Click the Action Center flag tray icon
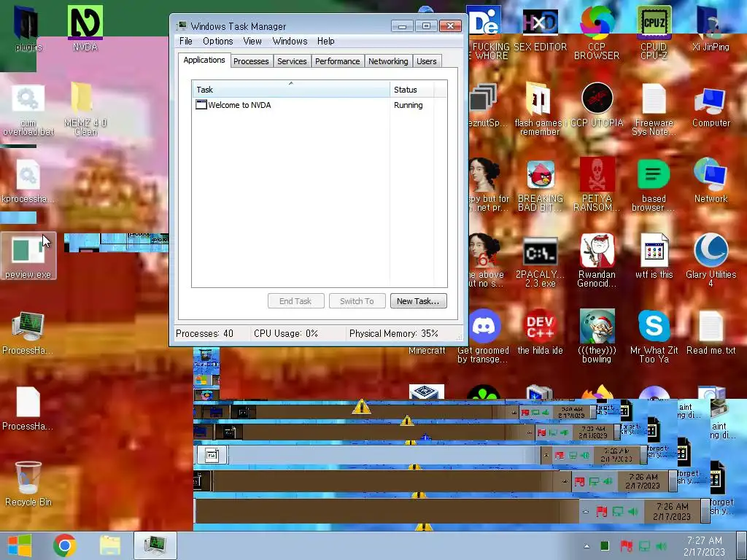This screenshot has width=747, height=560. click(x=625, y=546)
